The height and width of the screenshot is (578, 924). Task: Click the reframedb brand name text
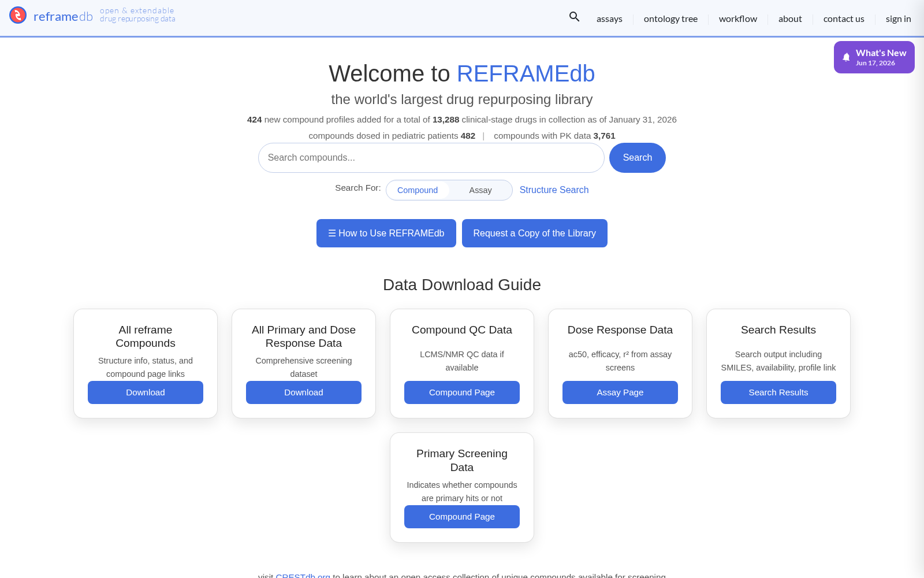[63, 17]
